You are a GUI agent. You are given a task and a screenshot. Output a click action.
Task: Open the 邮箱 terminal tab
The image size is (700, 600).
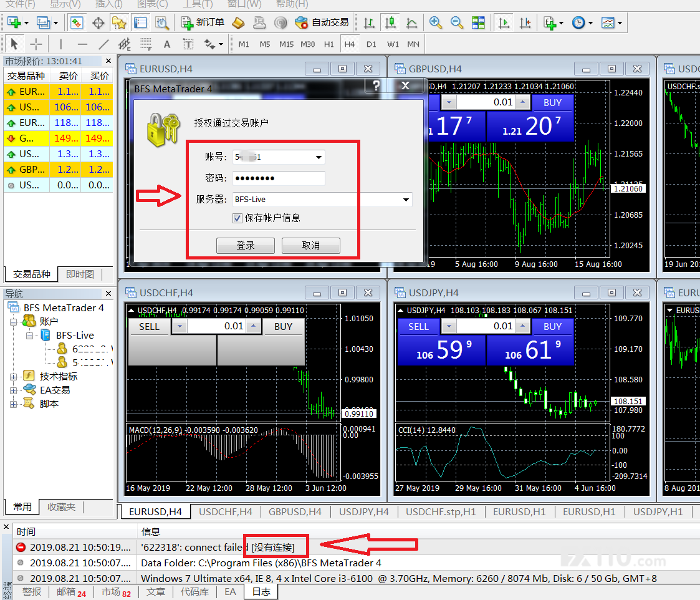tap(71, 592)
